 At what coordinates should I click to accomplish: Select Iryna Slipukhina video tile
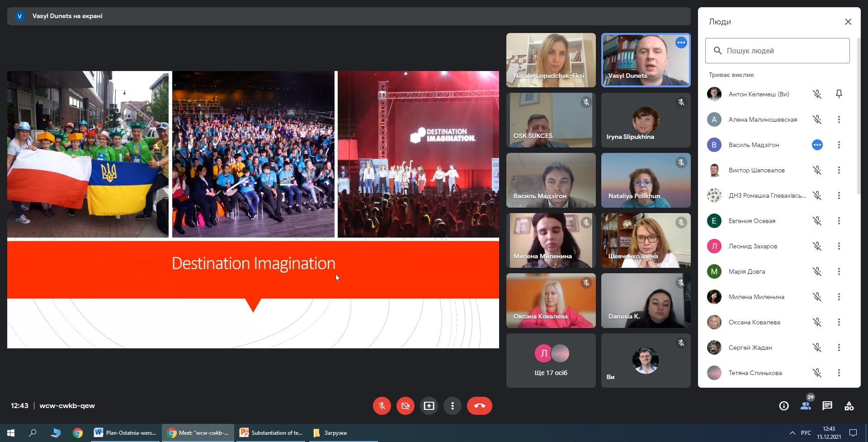point(646,120)
